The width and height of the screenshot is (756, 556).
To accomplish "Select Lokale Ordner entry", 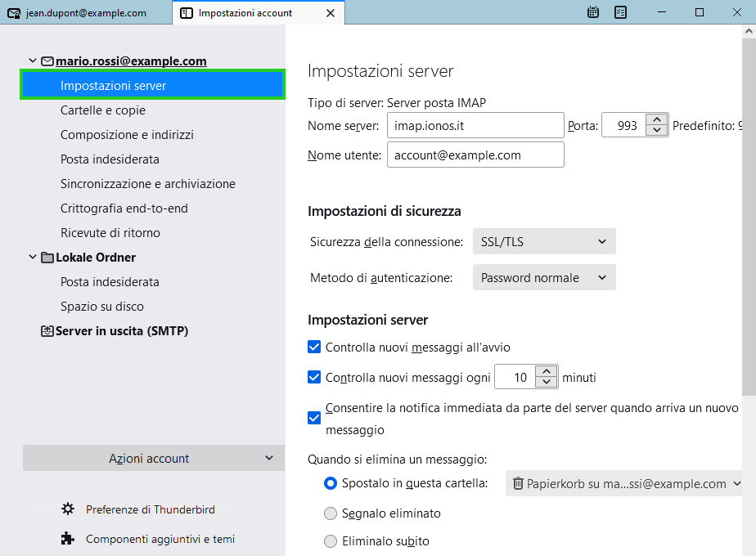I will (x=96, y=258).
